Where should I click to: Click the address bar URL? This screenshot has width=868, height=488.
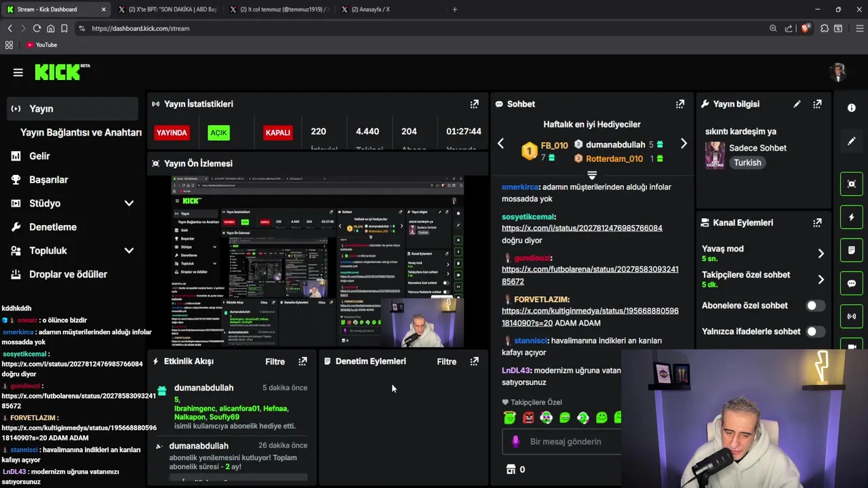(140, 28)
